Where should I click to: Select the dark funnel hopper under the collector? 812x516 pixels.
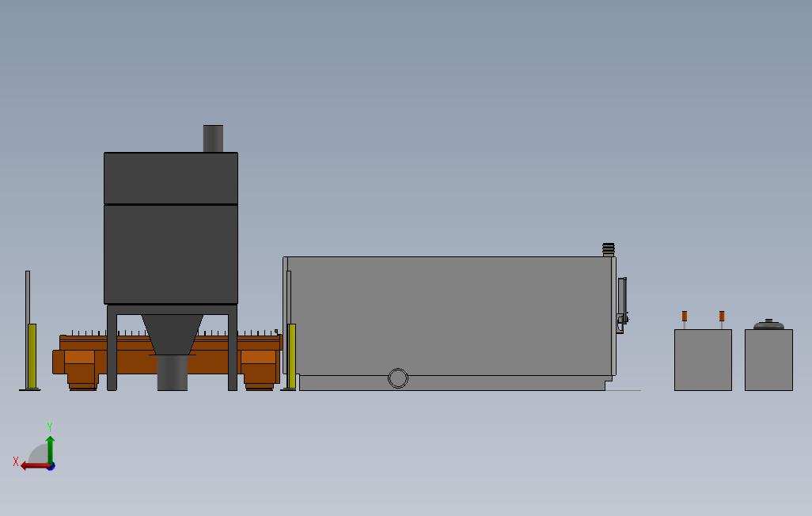[x=172, y=334]
